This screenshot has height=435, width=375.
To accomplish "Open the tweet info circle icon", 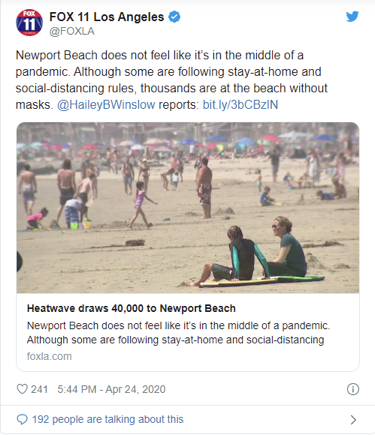I will 353,389.
